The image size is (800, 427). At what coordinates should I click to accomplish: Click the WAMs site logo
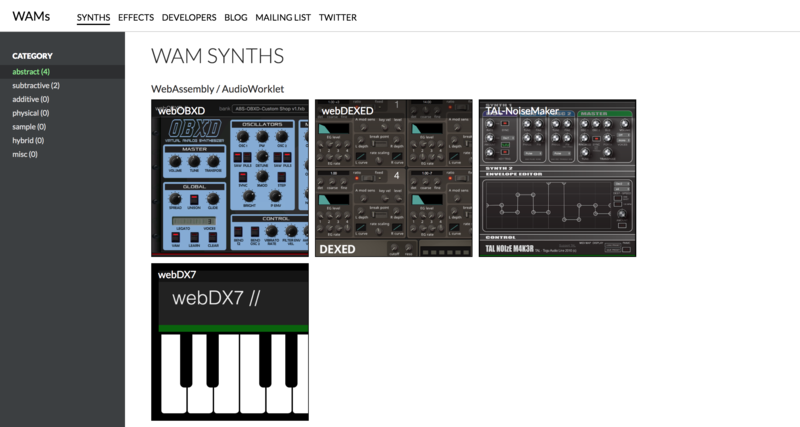coord(31,17)
